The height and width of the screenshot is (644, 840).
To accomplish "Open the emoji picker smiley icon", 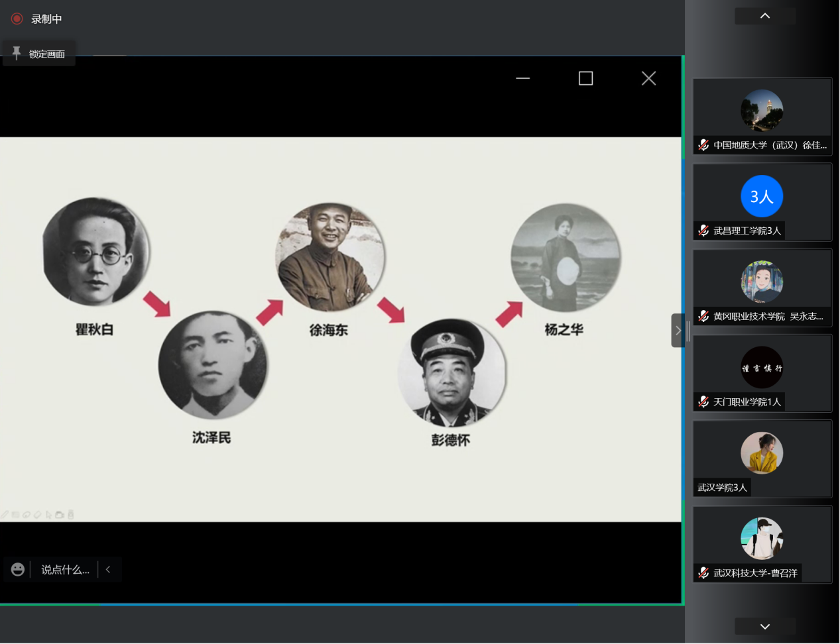I will [18, 569].
